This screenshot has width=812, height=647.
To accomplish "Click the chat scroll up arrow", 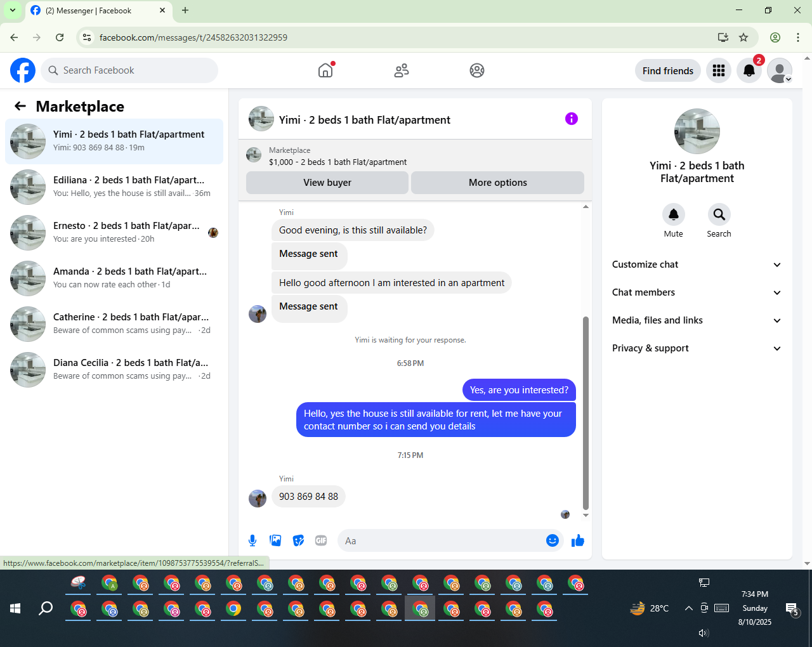I will coord(586,207).
